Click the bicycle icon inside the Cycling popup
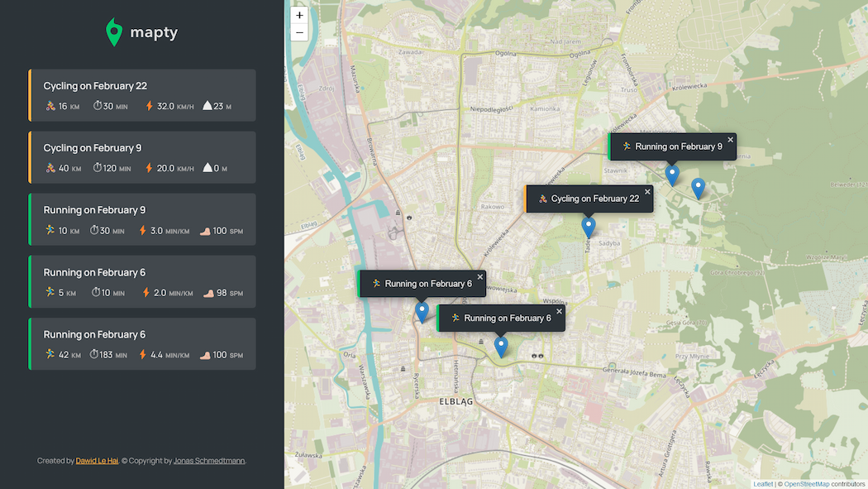 543,198
